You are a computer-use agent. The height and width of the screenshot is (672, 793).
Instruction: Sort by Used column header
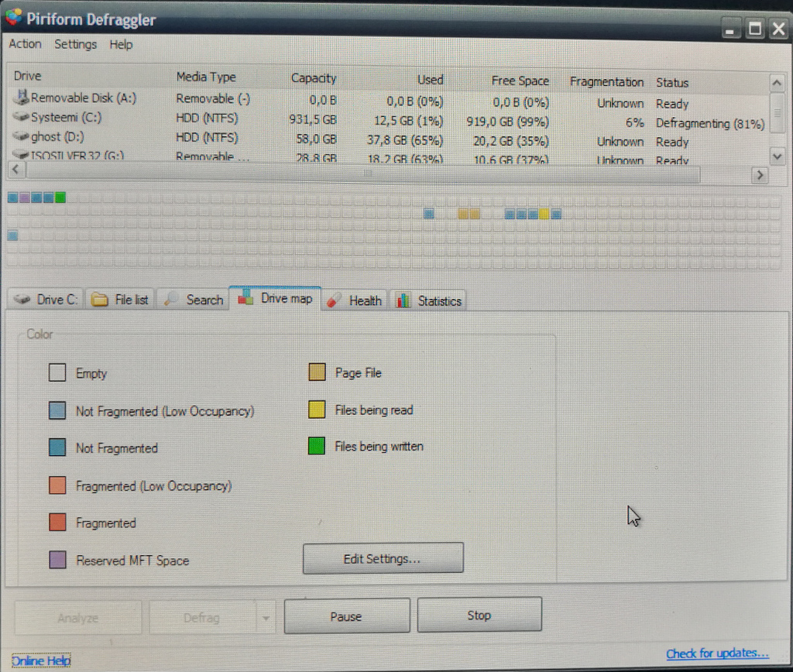(431, 80)
